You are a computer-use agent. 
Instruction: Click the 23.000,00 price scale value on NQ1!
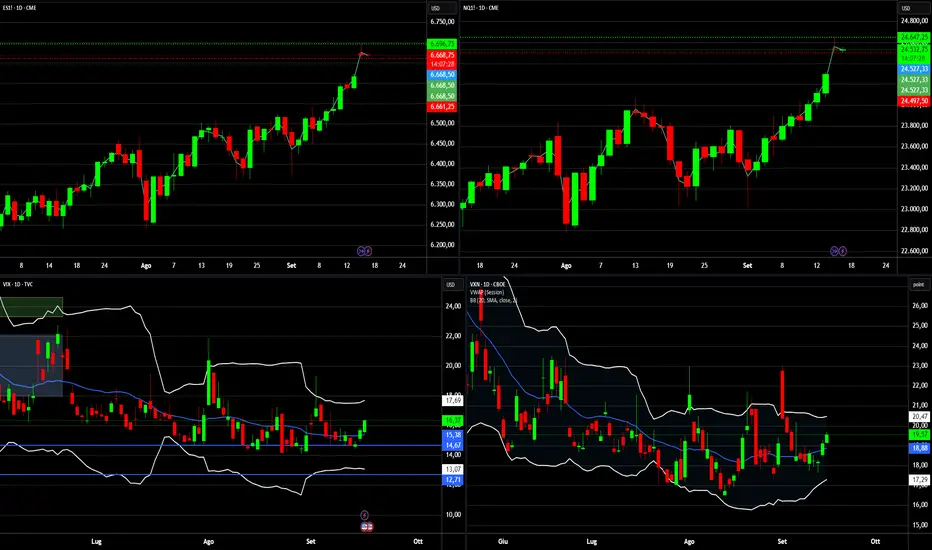coord(914,209)
